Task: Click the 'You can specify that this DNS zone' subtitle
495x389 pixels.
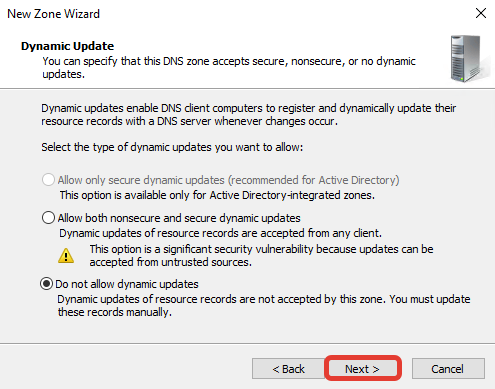Action: [229, 68]
